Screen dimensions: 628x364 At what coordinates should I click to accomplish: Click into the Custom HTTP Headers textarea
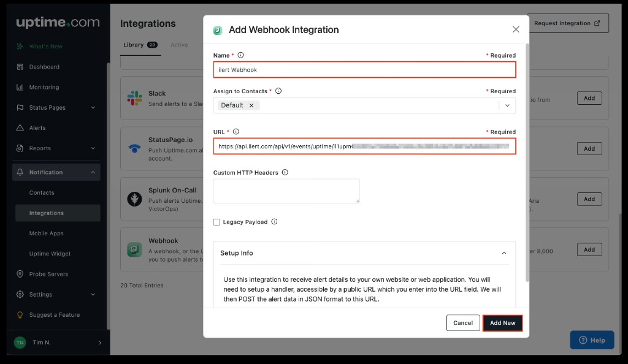(x=286, y=191)
